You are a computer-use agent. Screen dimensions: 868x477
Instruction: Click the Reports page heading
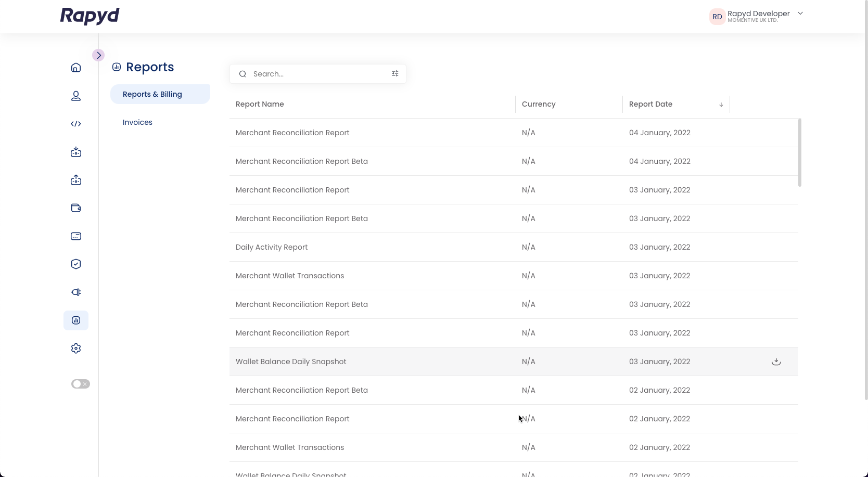pos(150,67)
